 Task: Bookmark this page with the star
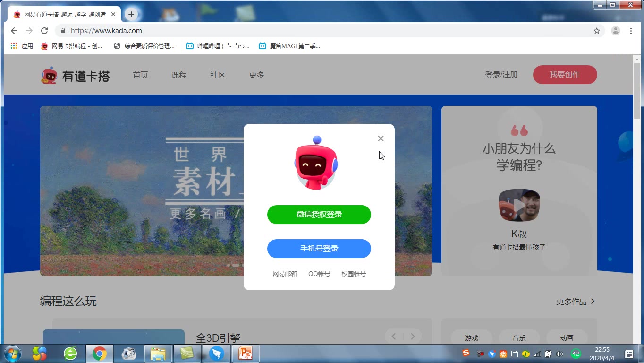[x=597, y=31]
